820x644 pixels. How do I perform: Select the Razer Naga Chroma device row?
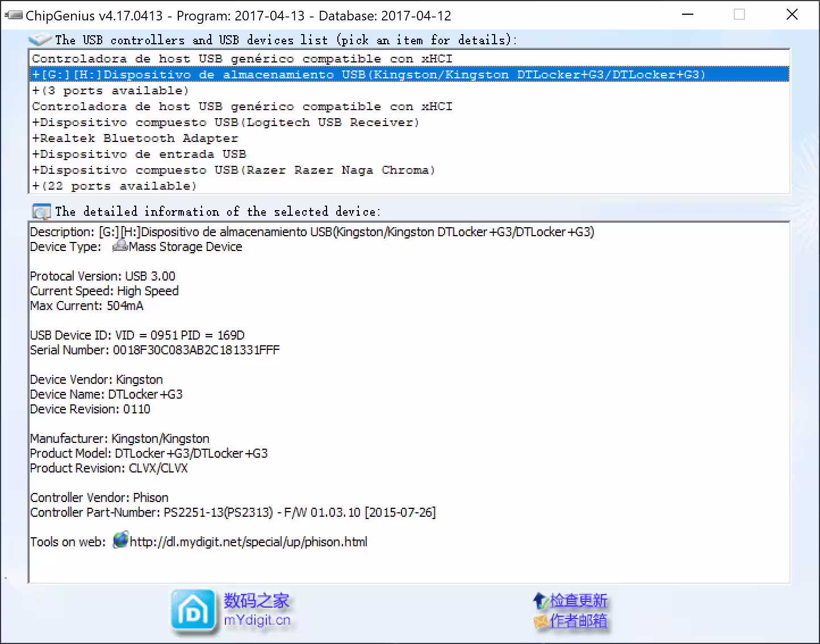coord(409,170)
